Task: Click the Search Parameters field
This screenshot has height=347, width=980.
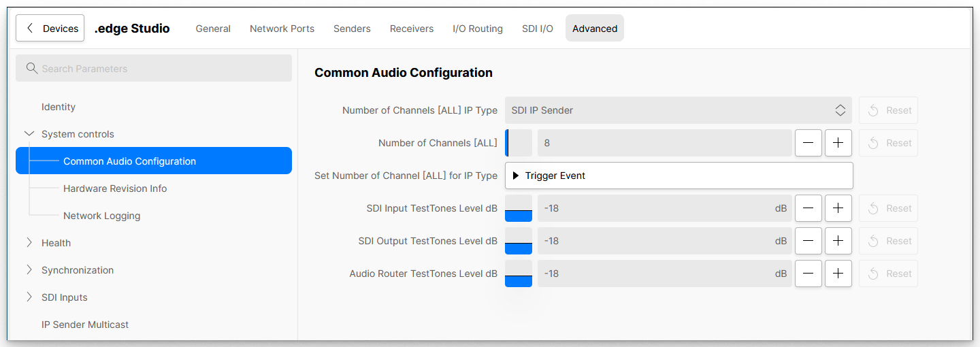Action: point(154,69)
